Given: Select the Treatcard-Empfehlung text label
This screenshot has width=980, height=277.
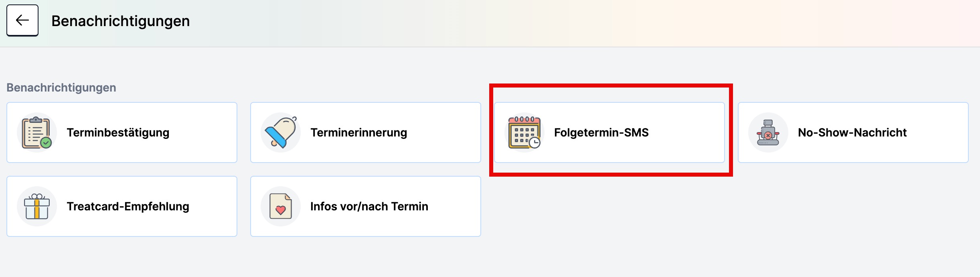Looking at the screenshot, I should (x=128, y=206).
